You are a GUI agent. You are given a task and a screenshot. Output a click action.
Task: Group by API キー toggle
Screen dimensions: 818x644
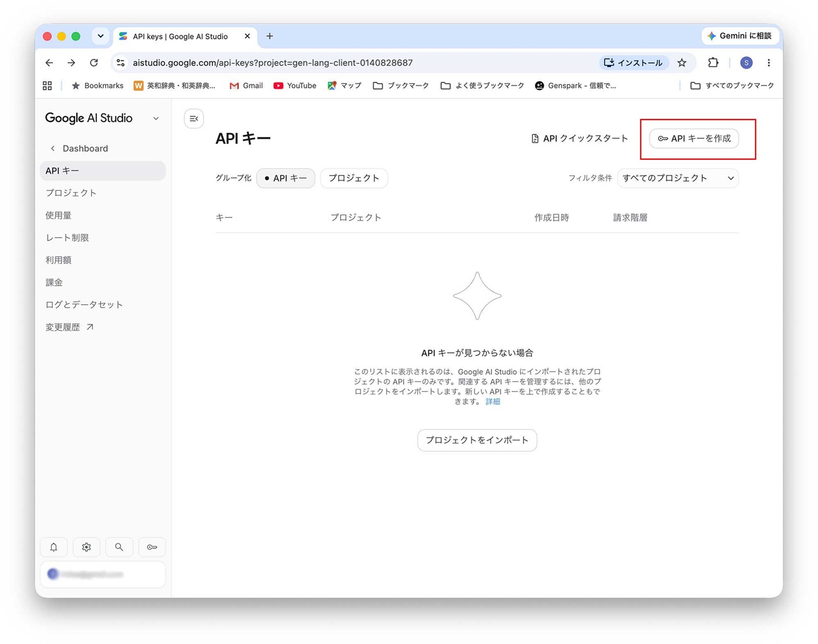[x=286, y=178]
